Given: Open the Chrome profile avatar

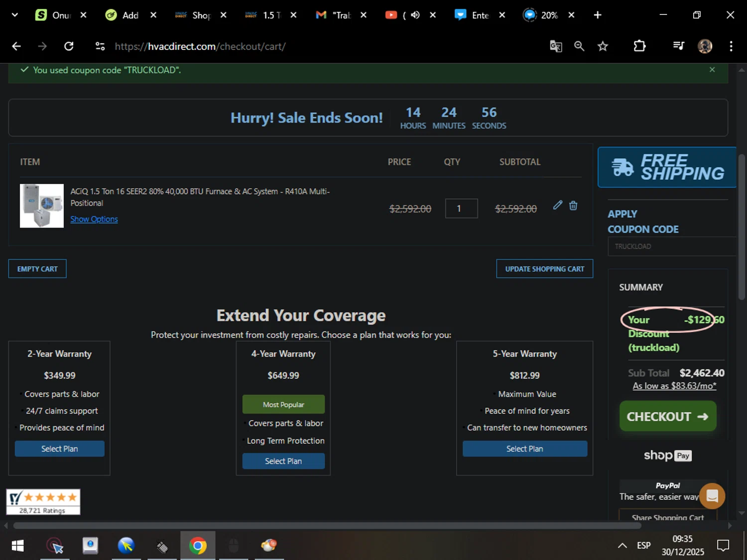Looking at the screenshot, I should [x=705, y=46].
